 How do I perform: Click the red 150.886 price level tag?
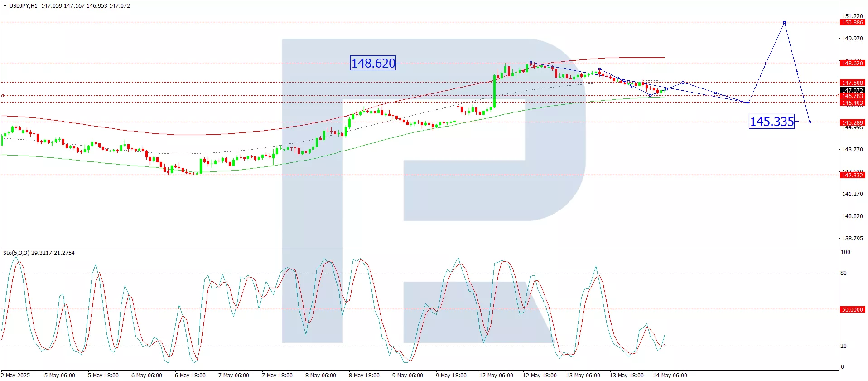point(852,22)
